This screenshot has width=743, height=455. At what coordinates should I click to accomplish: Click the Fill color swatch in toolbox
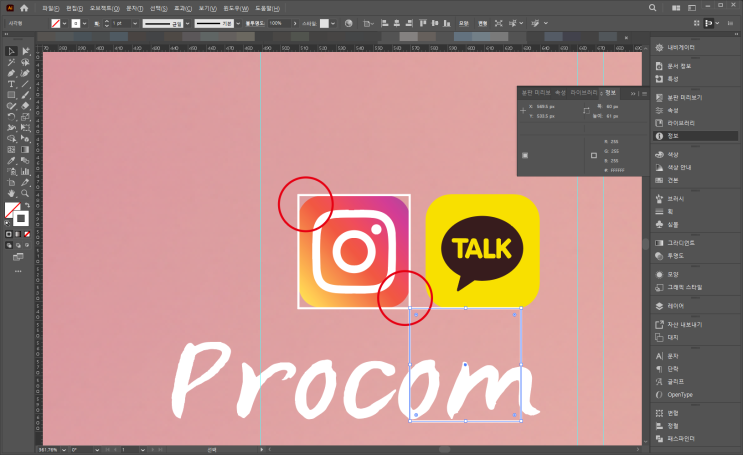[12, 210]
